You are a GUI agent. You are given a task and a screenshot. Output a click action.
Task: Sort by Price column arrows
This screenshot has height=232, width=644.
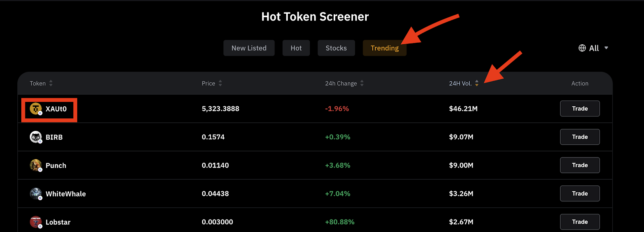[220, 83]
